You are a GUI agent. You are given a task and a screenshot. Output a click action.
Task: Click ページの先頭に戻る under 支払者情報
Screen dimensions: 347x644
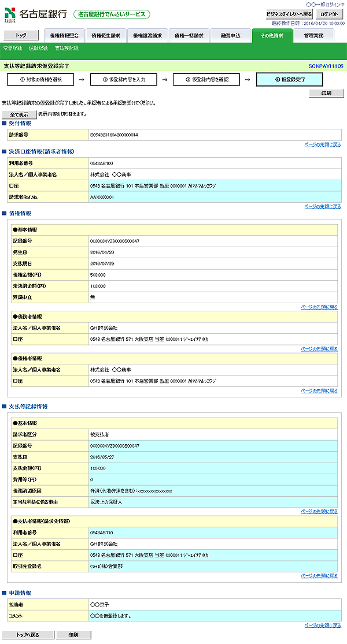click(319, 576)
